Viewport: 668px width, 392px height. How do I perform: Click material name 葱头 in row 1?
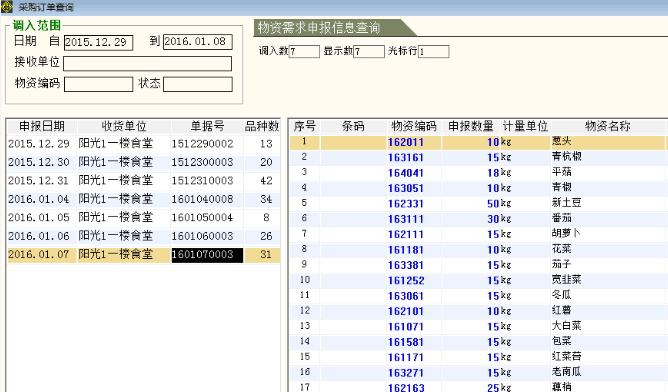[561, 141]
